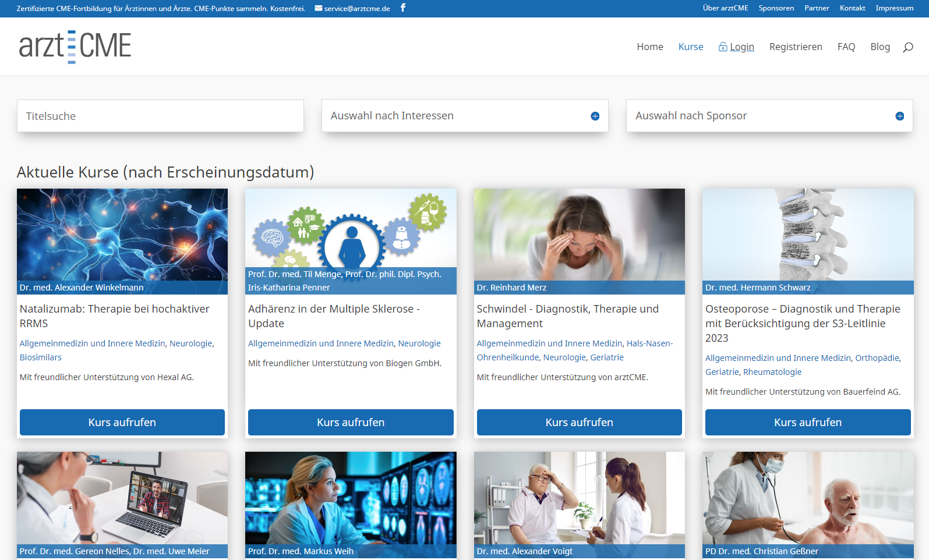Image resolution: width=929 pixels, height=560 pixels.
Task: Select Kurse in main navigation
Action: [691, 47]
